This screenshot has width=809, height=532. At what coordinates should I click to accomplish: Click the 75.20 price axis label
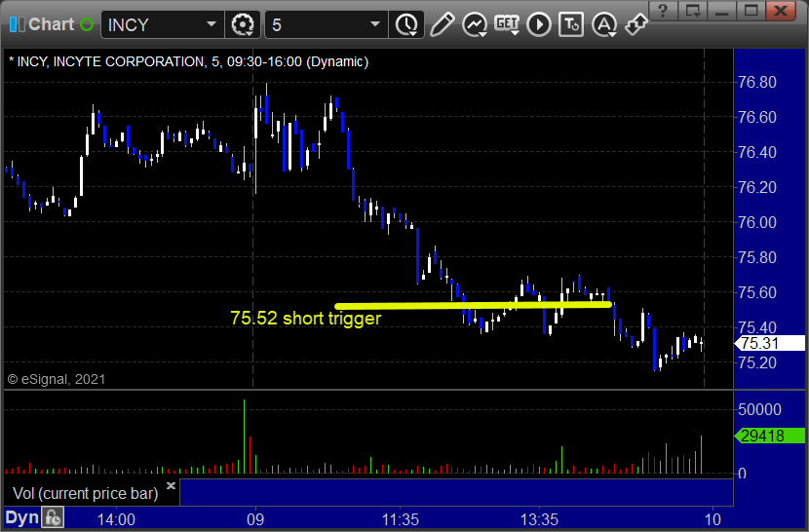pyautogui.click(x=757, y=362)
